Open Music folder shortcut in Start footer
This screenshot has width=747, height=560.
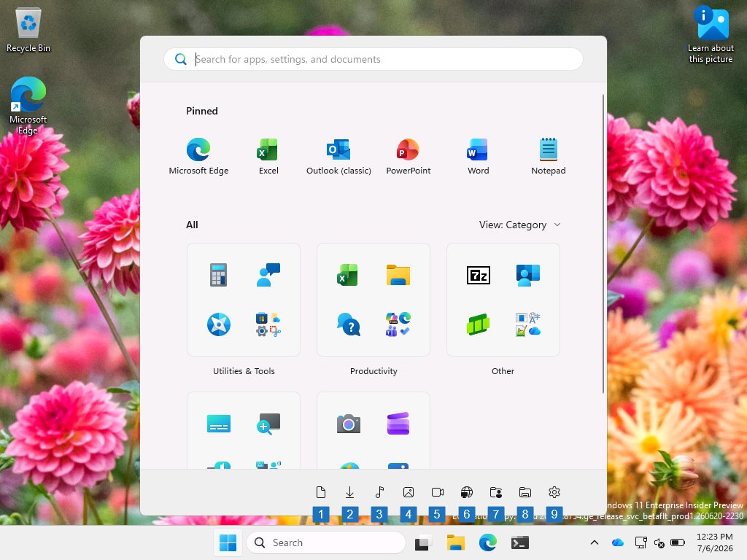click(379, 492)
